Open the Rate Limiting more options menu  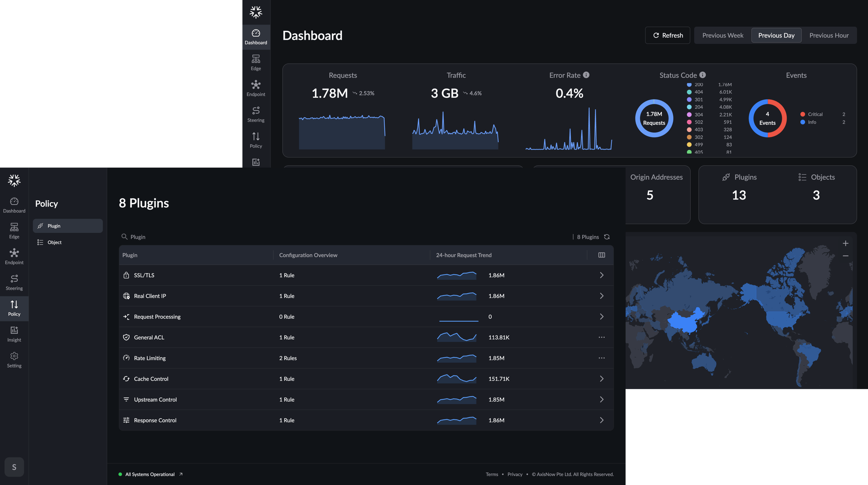coord(601,358)
